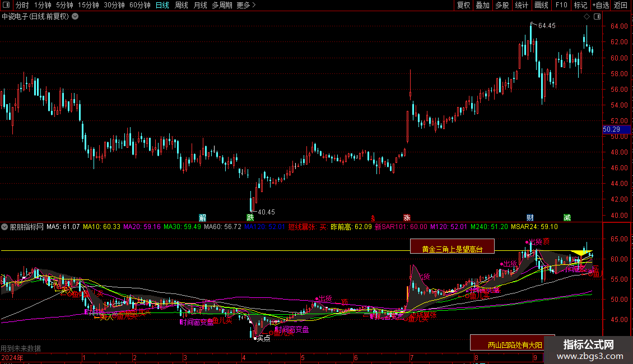The height and width of the screenshot is (364, 633).
Task: Select the 60分钟 period
Action: point(140,5)
